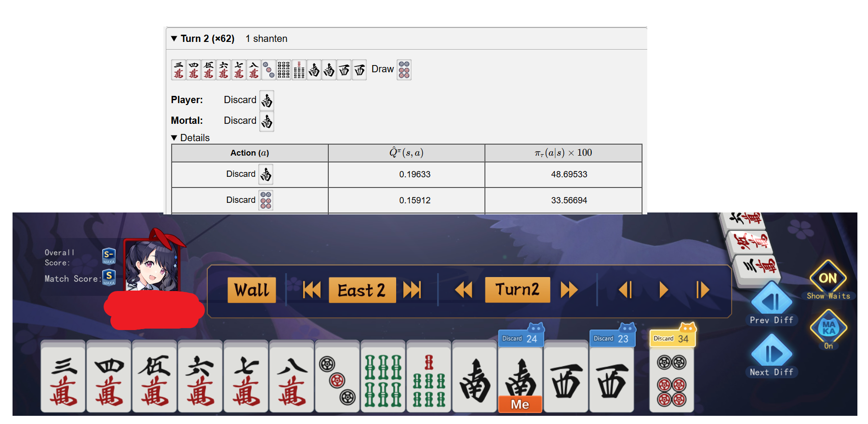The width and height of the screenshot is (868, 424).
Task: Click the South tile in the details table
Action: pyautogui.click(x=266, y=174)
